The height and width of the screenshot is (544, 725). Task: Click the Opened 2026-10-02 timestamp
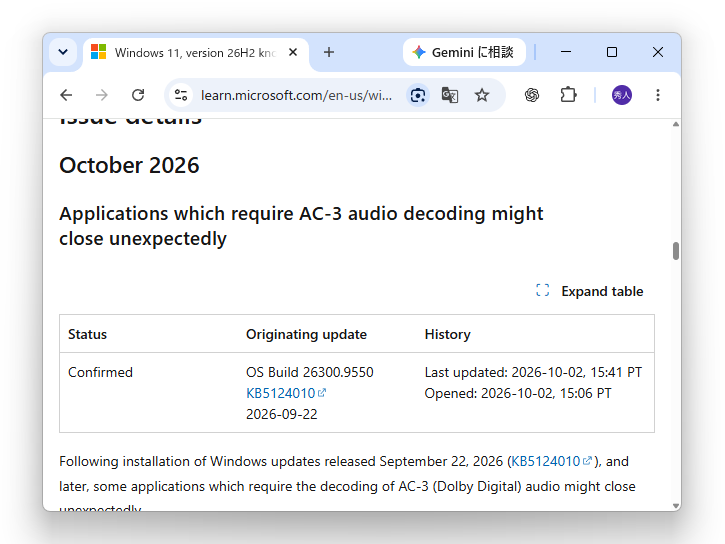518,393
